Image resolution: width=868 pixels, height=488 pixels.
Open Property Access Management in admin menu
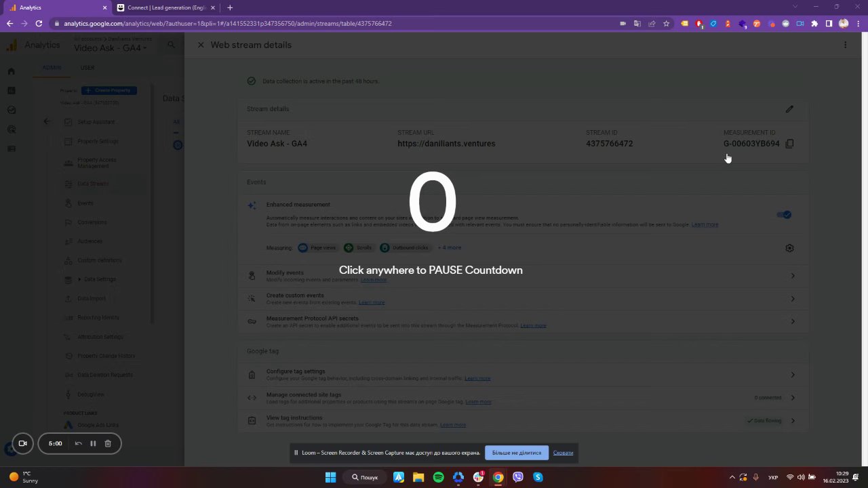(x=96, y=163)
